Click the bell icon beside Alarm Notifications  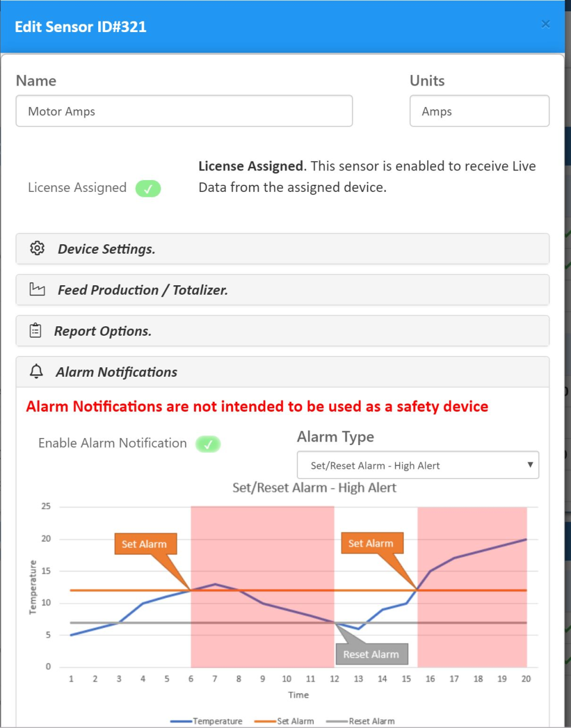[37, 371]
